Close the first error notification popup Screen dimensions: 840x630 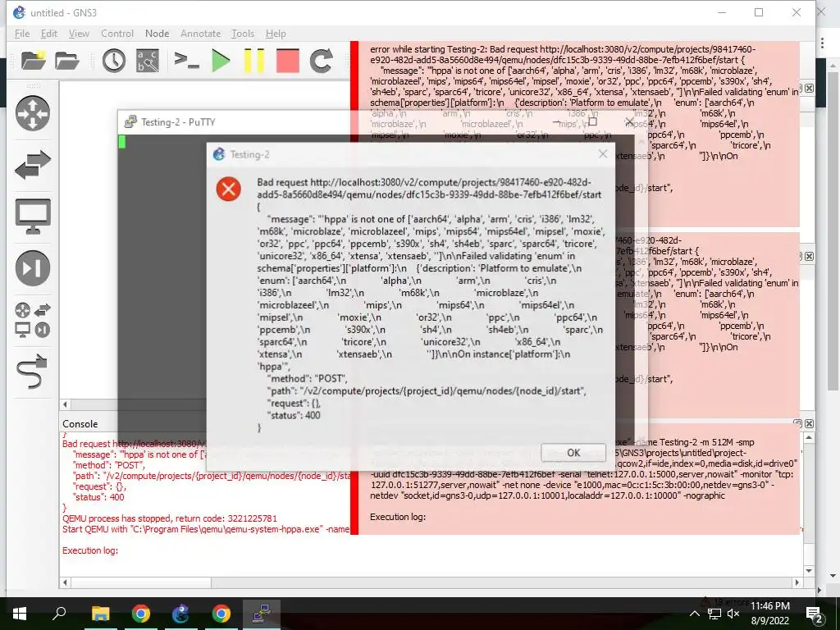pos(809,88)
